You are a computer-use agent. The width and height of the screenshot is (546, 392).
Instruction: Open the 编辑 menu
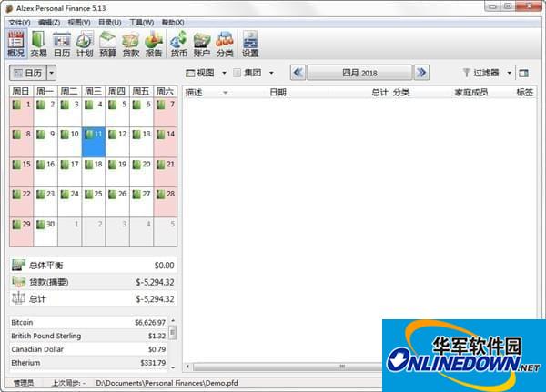pos(49,23)
